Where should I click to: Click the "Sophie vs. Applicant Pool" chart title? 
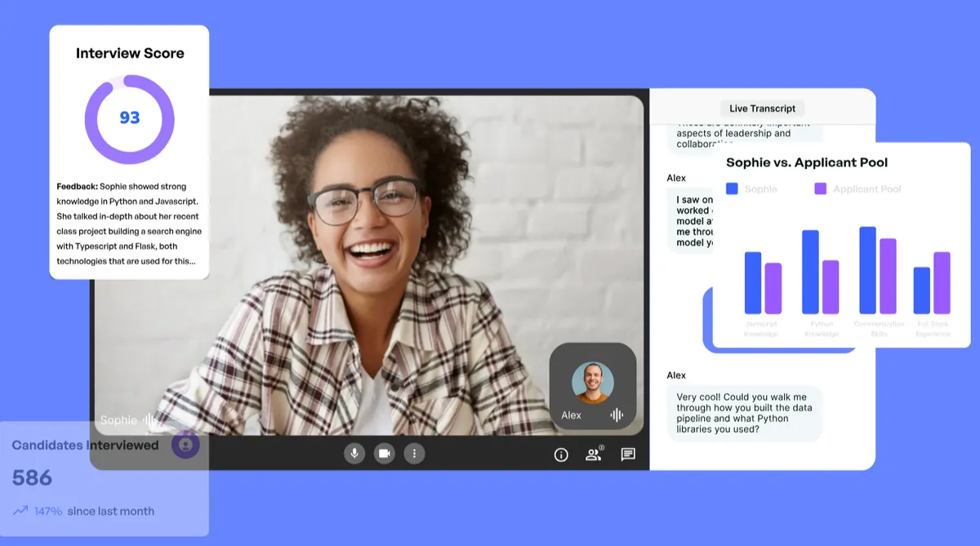pos(807,162)
